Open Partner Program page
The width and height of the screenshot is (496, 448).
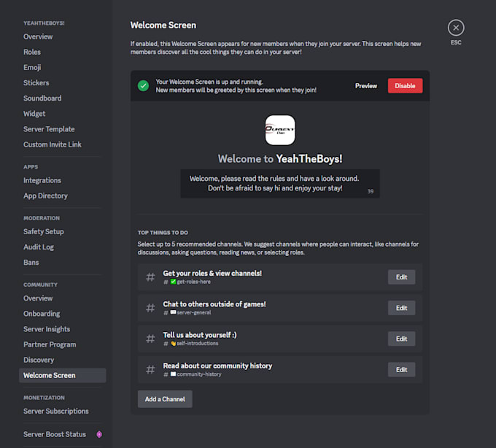pos(50,344)
